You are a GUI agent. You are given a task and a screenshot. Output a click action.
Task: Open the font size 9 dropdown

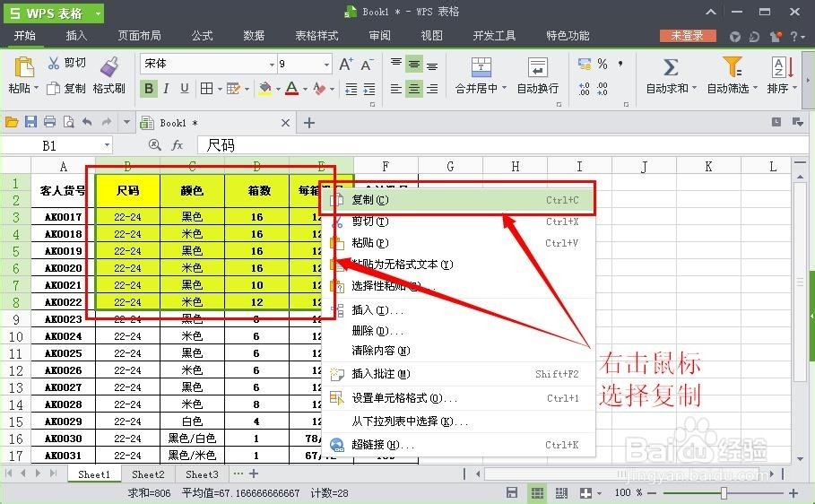326,65
